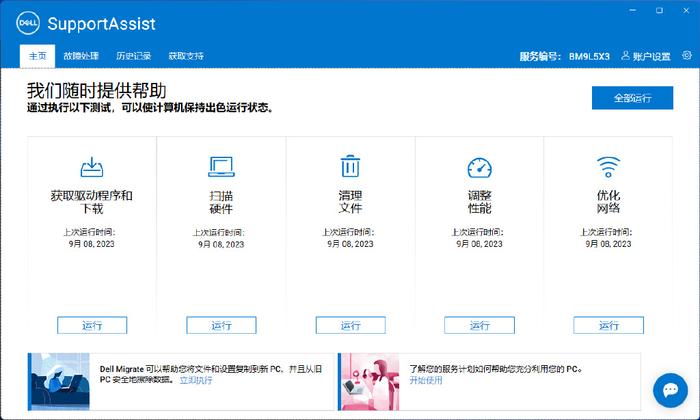Screen dimensions: 700x420
Task: Click the download icon above 获取驱动程序和下载
Action: coord(92,167)
